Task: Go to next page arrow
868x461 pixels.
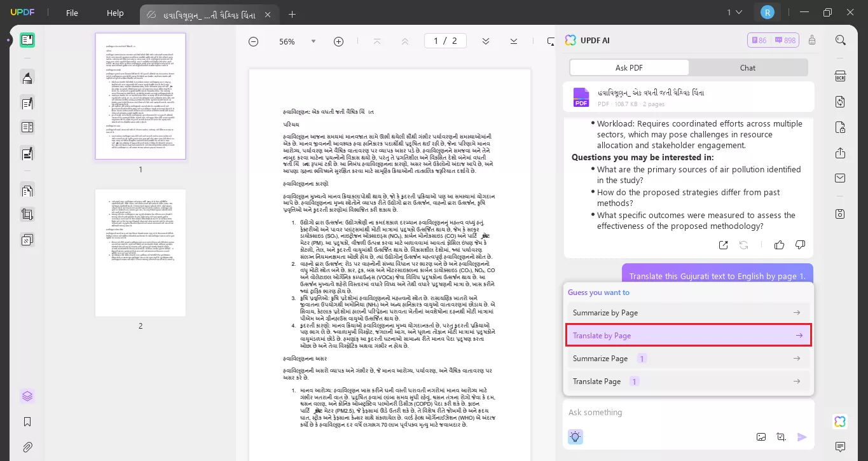Action: pyautogui.click(x=486, y=41)
